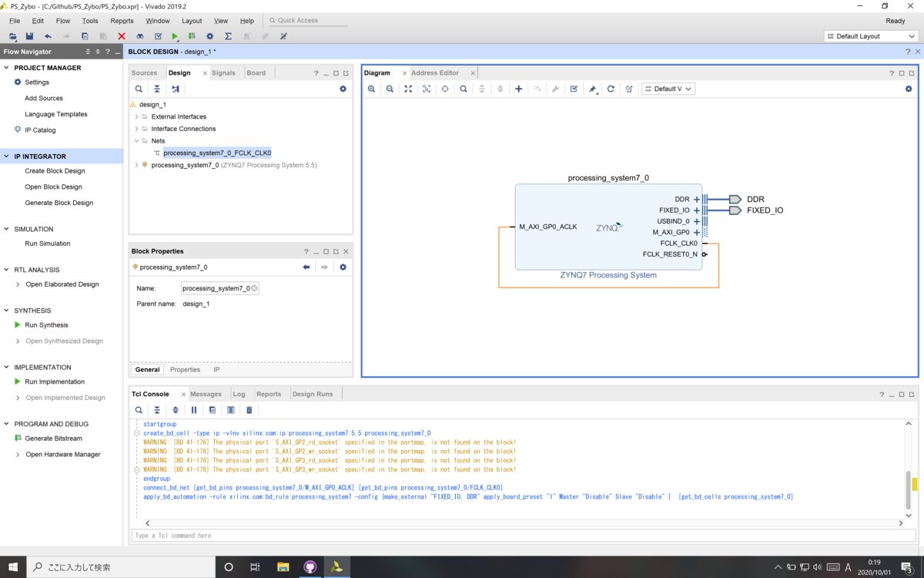
Task: Click the Diagram panel settings gear
Action: (909, 89)
